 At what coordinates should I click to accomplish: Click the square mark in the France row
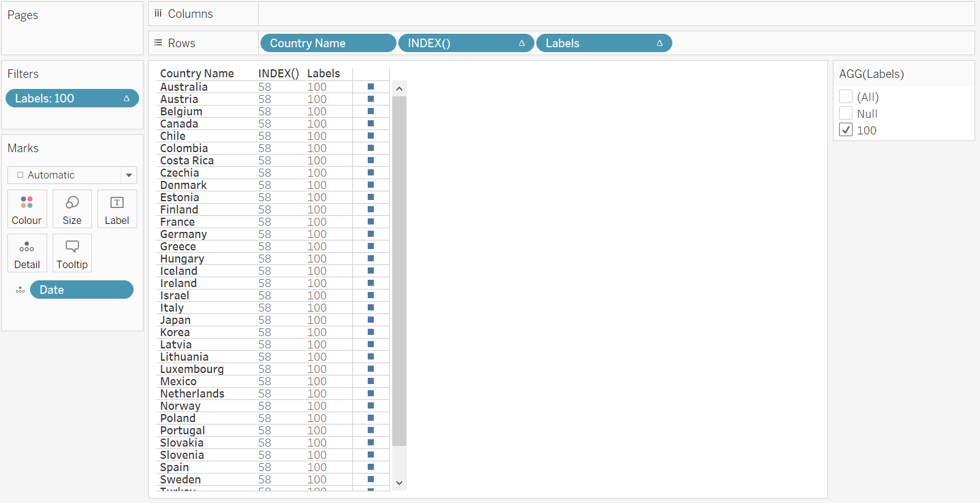(x=371, y=221)
